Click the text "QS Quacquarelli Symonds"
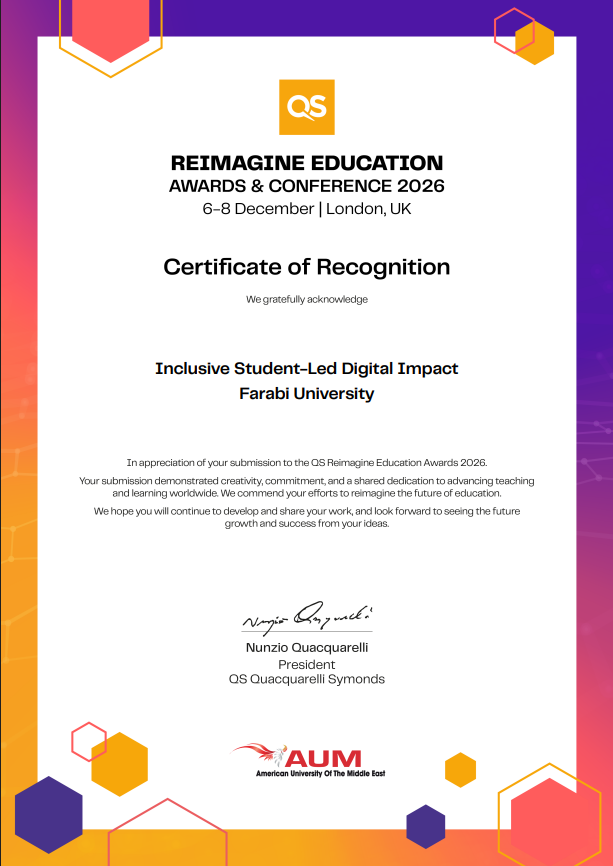This screenshot has width=613, height=866. pos(306,679)
